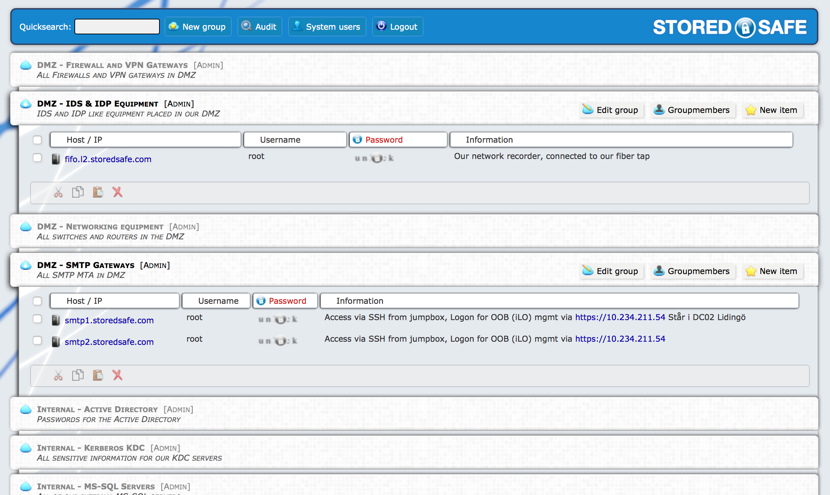
Task: Delete selected items in IDS & IDP group
Action: pyautogui.click(x=118, y=192)
